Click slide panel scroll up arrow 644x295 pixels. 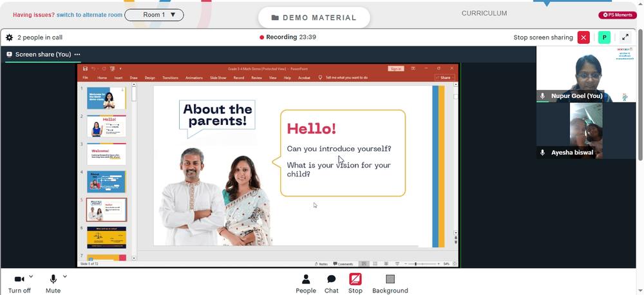134,85
